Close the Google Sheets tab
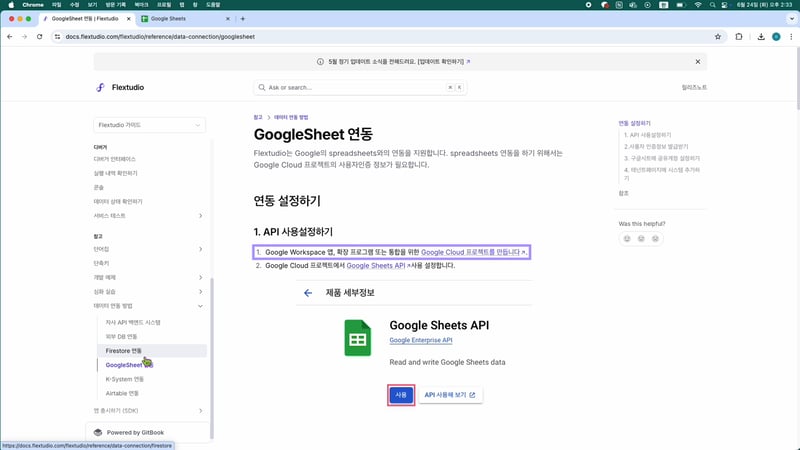Screen dimensions: 800x450 [x=228, y=19]
